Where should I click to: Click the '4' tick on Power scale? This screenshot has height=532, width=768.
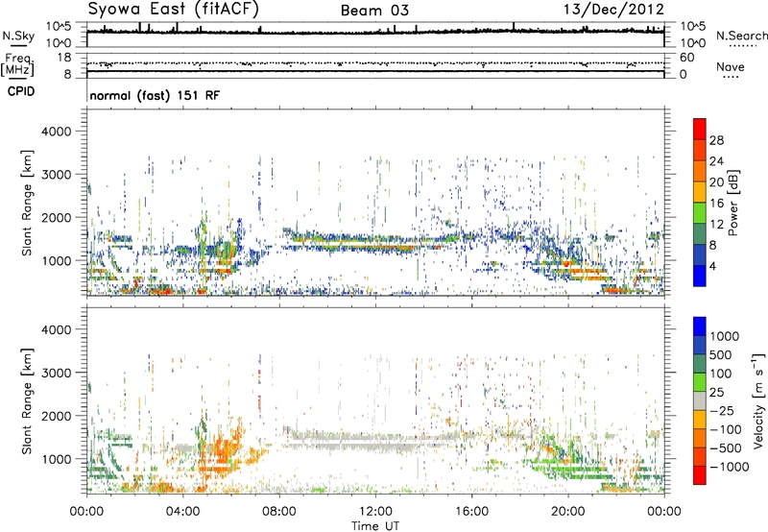click(712, 266)
